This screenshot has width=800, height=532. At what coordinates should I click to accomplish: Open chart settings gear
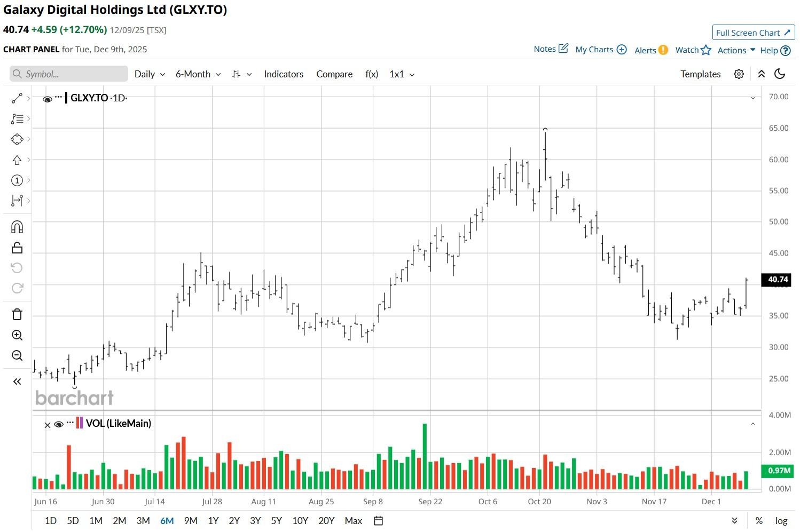tap(739, 74)
